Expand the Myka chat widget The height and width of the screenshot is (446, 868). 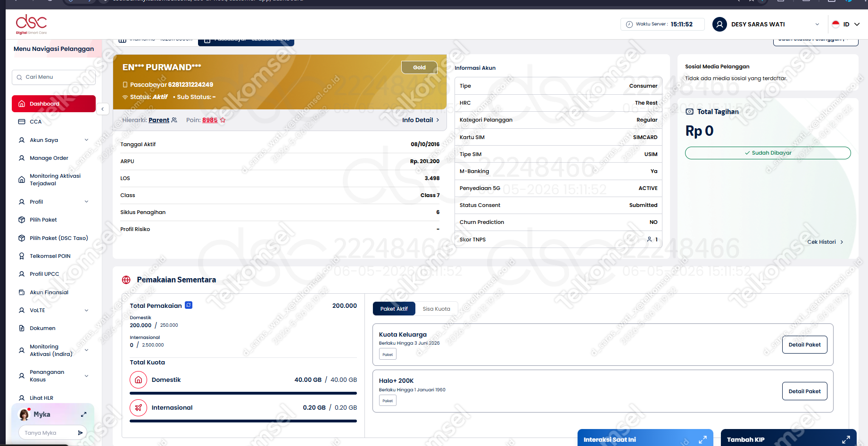point(83,414)
